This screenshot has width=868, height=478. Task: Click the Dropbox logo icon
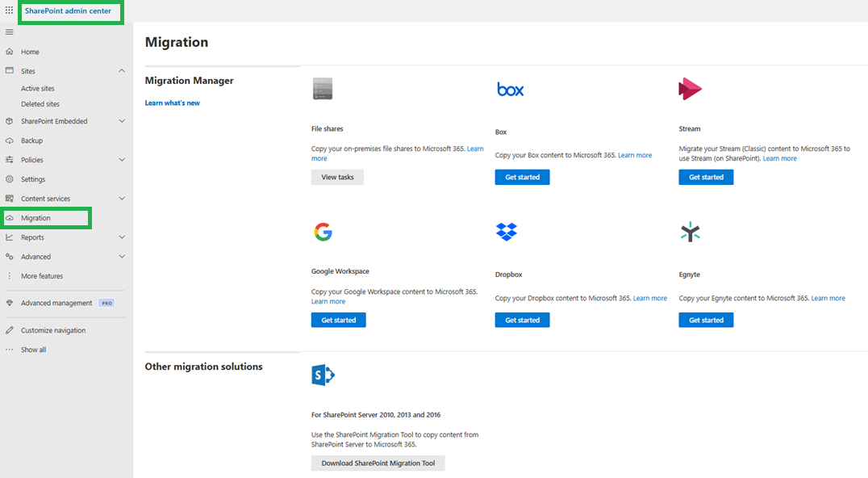(507, 232)
